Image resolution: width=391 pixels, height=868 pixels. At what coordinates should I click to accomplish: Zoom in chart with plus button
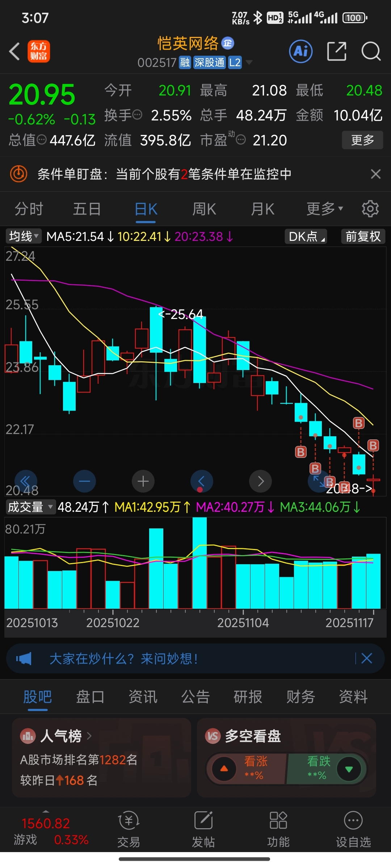[143, 481]
